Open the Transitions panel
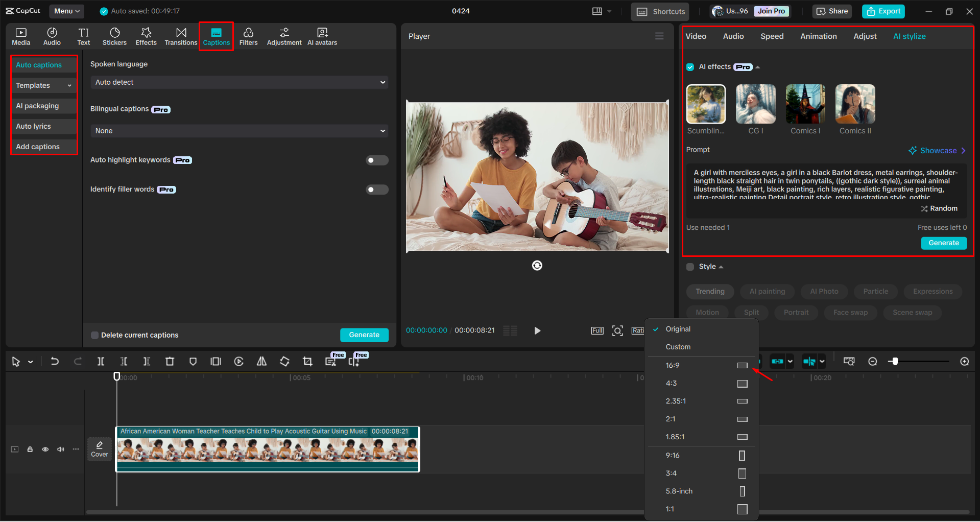The width and height of the screenshot is (980, 522). click(181, 36)
